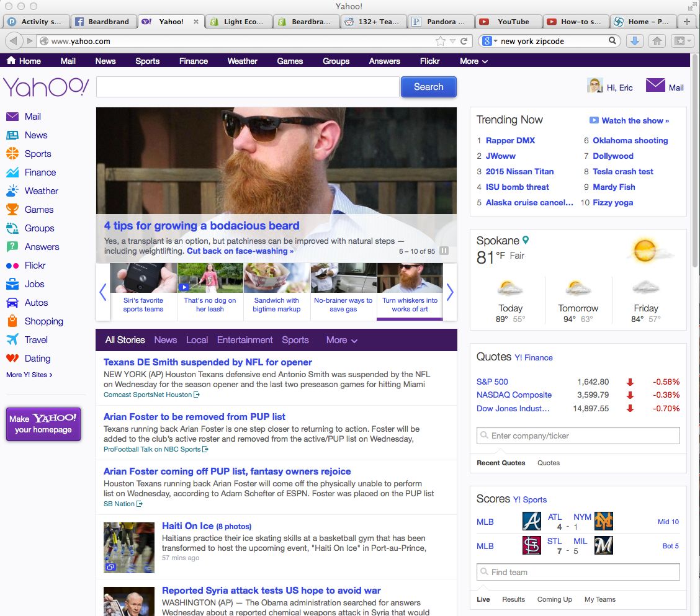Select the Travel airplane icon in the sidebar
This screenshot has height=616, width=700.
coord(14,339)
